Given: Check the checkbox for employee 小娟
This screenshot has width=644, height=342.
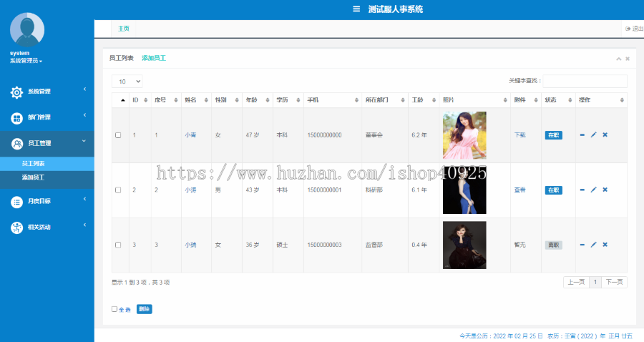Looking at the screenshot, I should coord(118,245).
